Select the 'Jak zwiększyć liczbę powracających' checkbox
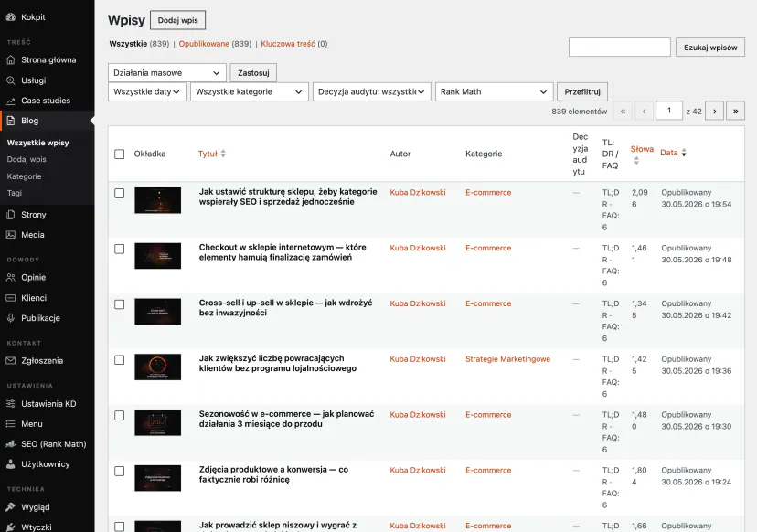Screen dimensions: 757x532 (119, 359)
